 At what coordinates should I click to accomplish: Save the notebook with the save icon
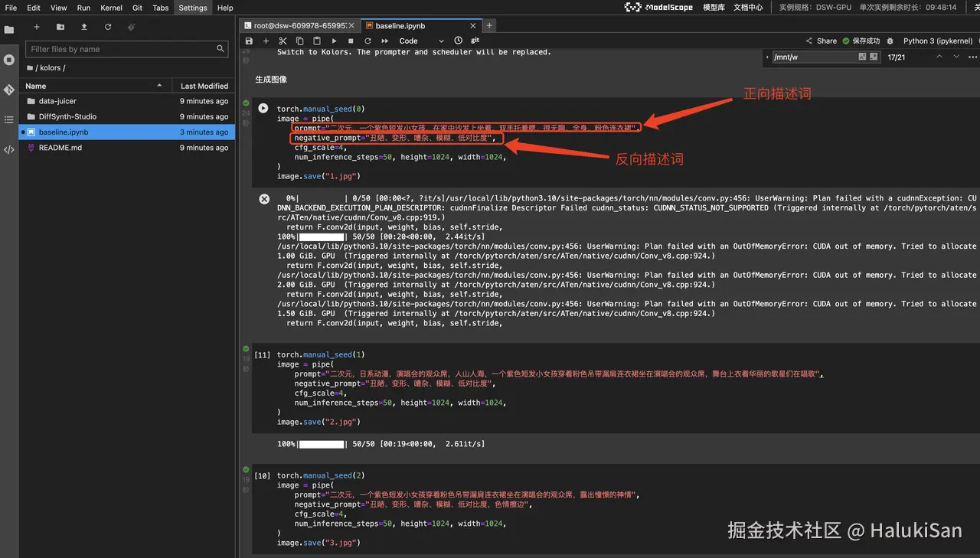[249, 41]
